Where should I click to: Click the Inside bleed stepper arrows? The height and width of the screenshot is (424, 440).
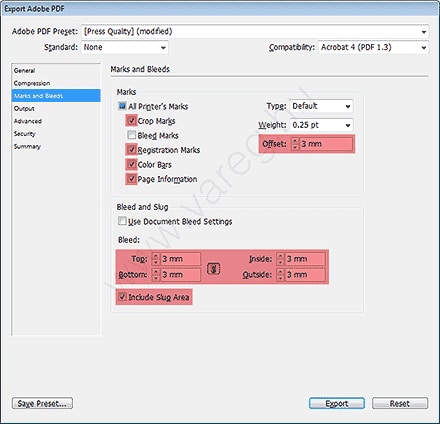click(280, 259)
